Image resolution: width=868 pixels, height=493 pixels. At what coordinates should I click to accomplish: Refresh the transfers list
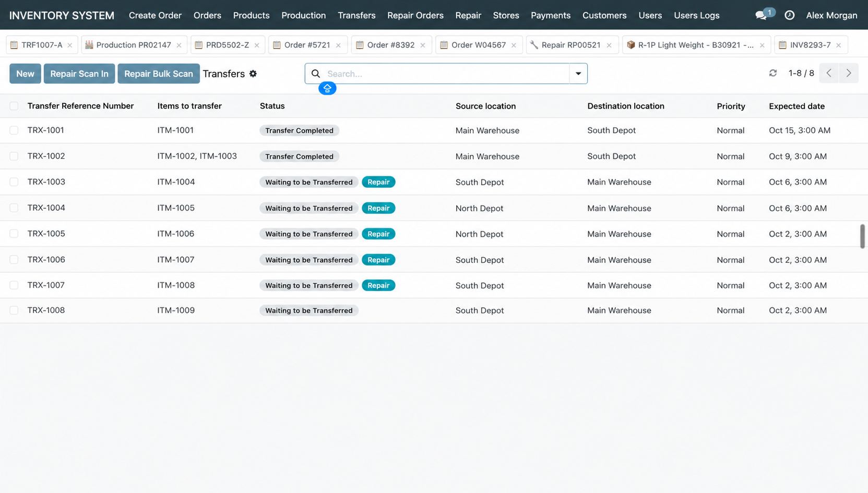tap(773, 73)
